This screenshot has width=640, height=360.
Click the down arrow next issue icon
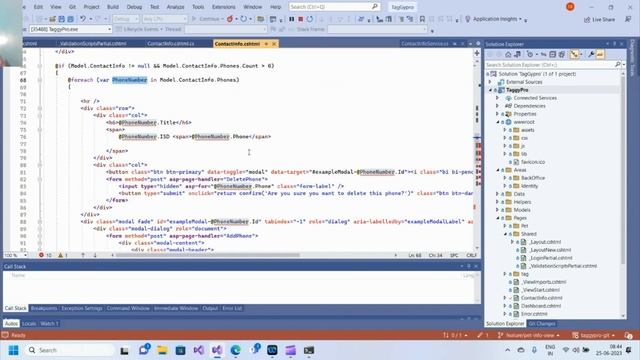[x=95, y=255]
